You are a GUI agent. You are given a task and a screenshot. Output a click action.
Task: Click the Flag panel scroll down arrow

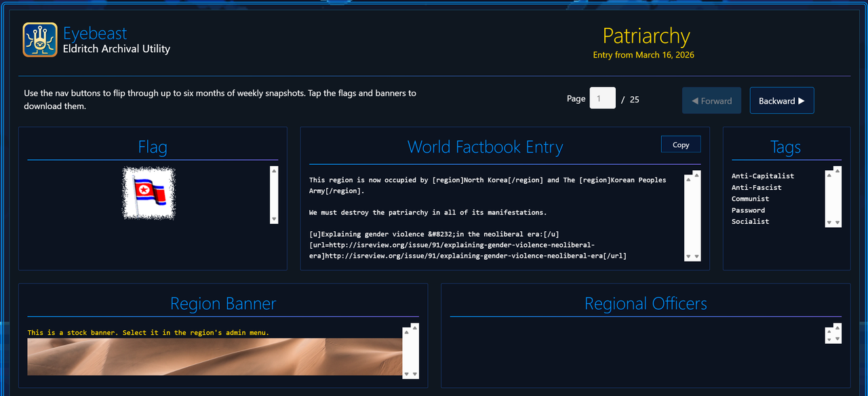[274, 219]
